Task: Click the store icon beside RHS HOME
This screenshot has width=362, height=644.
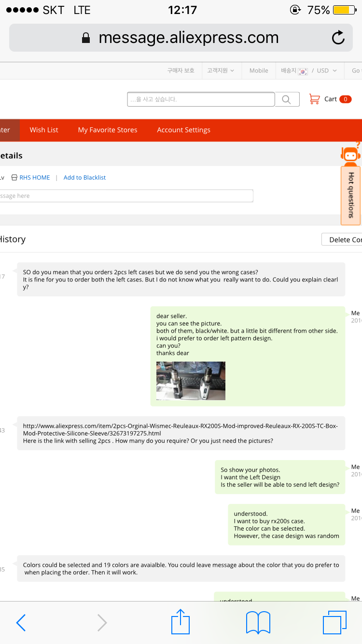Action: click(x=14, y=178)
